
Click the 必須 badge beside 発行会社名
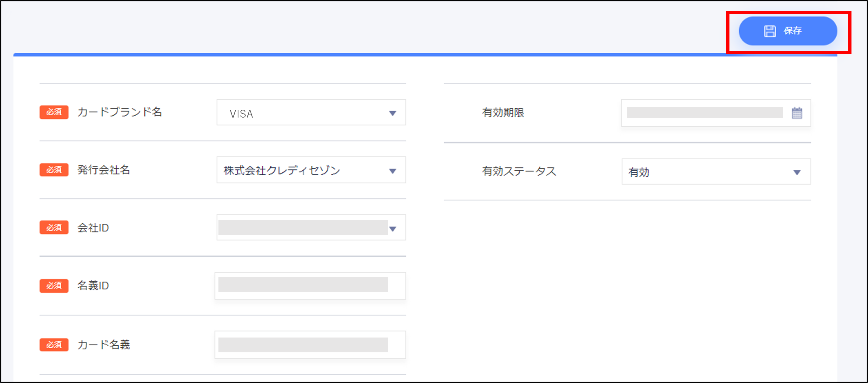point(54,170)
